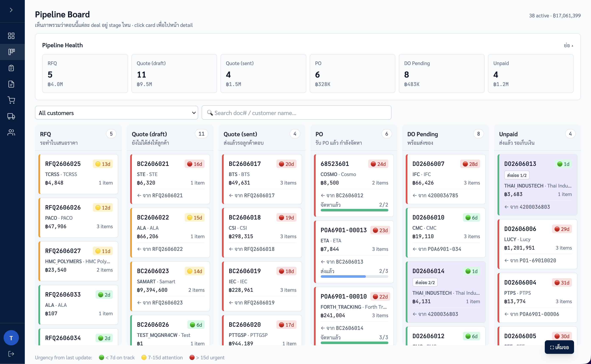
Task: Open card RFQ2606027 HMC_POLYMERS
Action: point(78,261)
